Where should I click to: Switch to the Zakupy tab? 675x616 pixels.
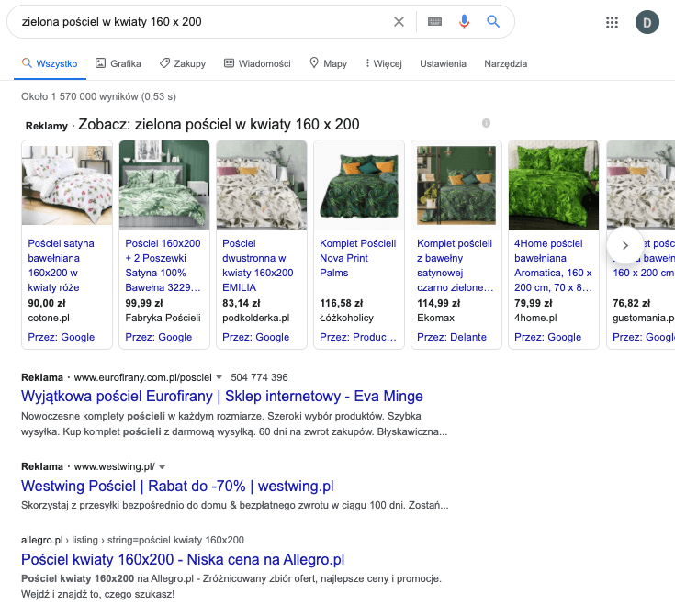tap(183, 63)
